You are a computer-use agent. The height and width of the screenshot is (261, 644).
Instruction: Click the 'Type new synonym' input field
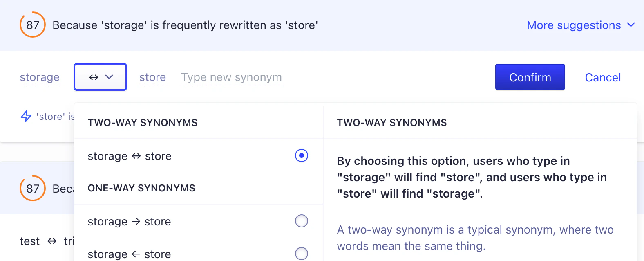[231, 77]
